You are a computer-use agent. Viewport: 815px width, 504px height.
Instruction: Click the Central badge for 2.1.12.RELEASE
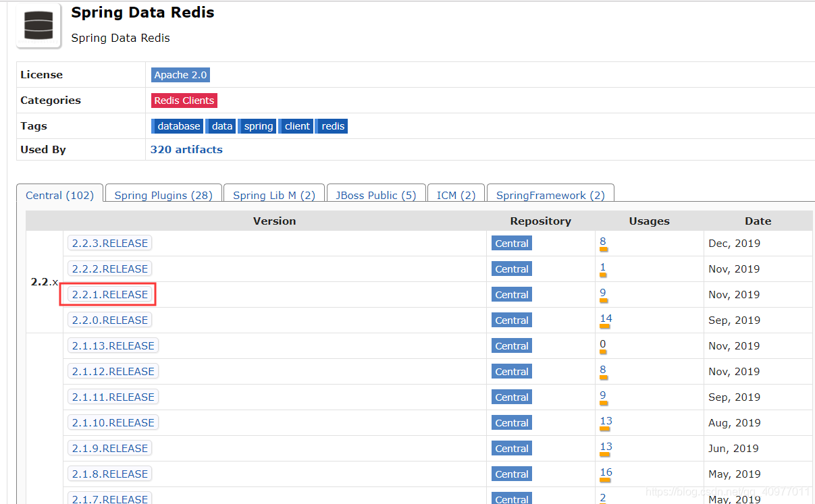coord(512,372)
